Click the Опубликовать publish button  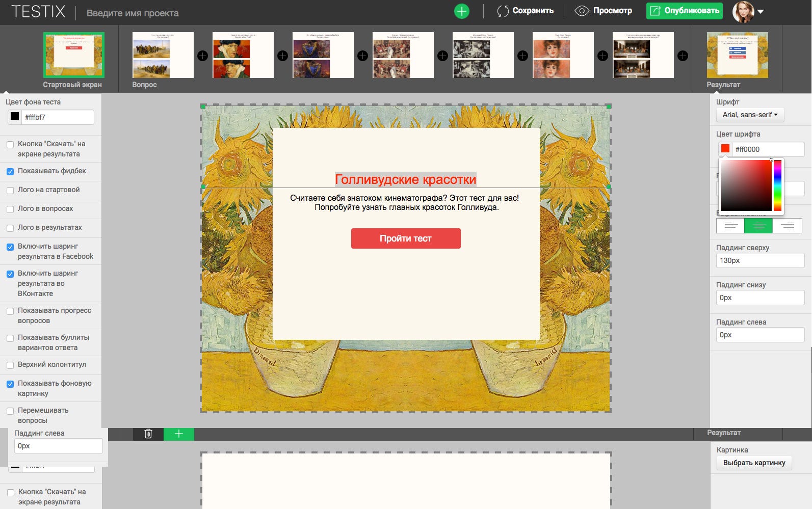pyautogui.click(x=684, y=11)
